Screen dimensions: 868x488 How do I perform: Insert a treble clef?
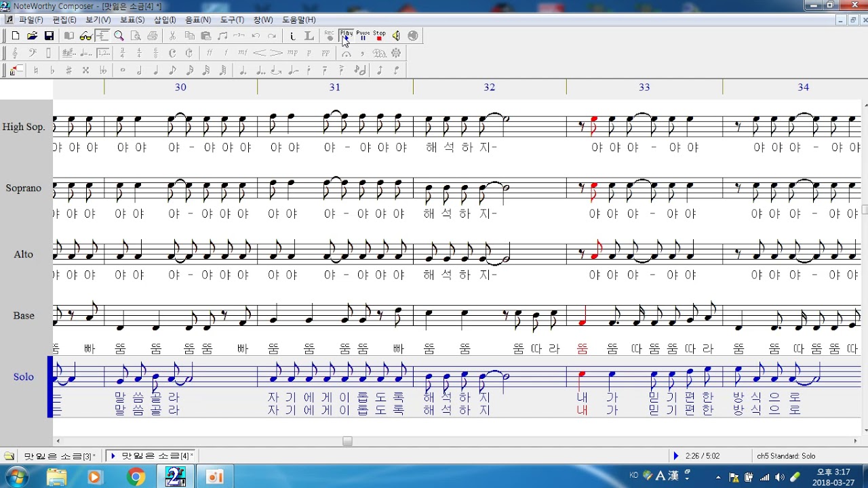tap(15, 53)
